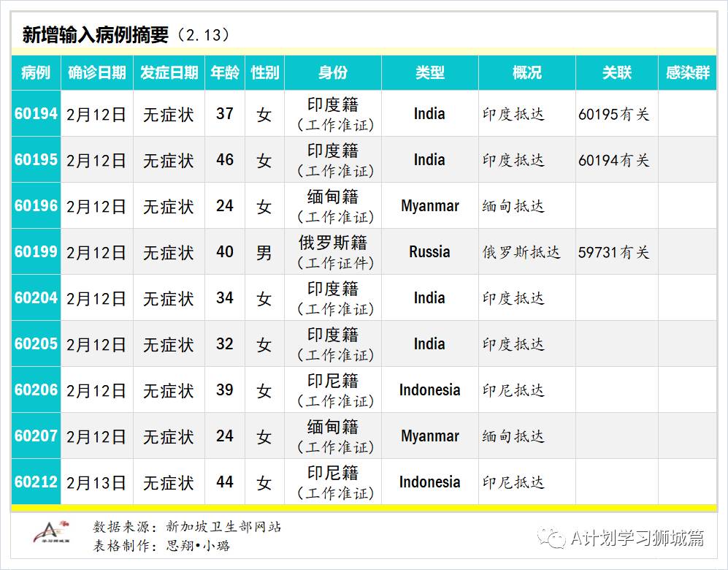Click the 确诊日期 column header
This screenshot has height=570, width=728.
coord(96,73)
